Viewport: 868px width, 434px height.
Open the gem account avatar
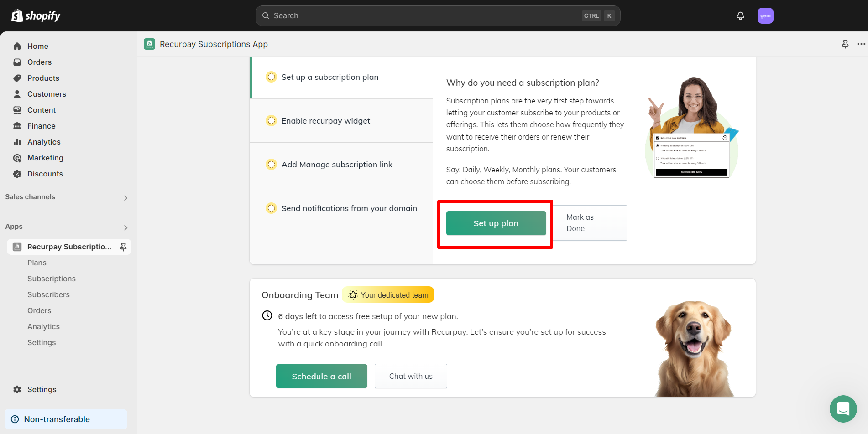(765, 16)
